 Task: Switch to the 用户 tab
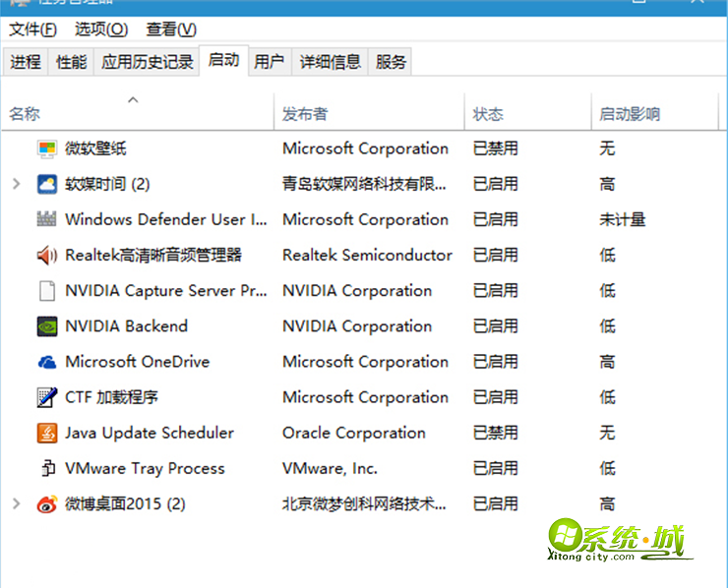[x=270, y=62]
